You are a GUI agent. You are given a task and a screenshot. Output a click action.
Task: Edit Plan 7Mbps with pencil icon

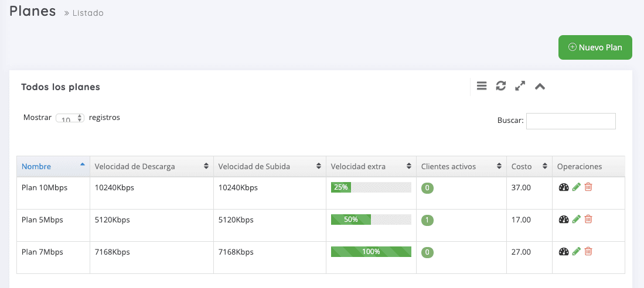pos(576,251)
